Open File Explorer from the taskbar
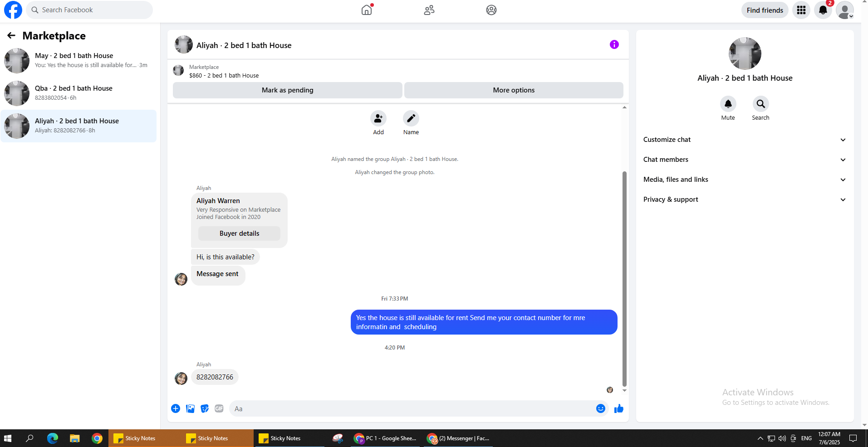 click(75, 438)
